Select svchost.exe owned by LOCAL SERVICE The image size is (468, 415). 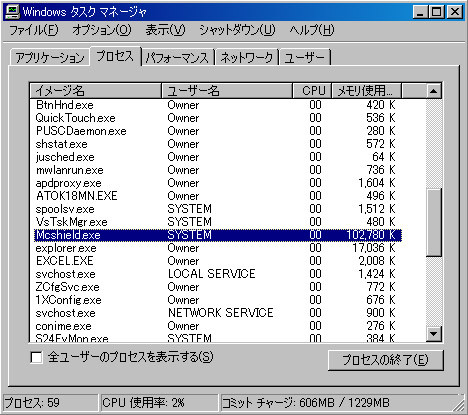218,274
